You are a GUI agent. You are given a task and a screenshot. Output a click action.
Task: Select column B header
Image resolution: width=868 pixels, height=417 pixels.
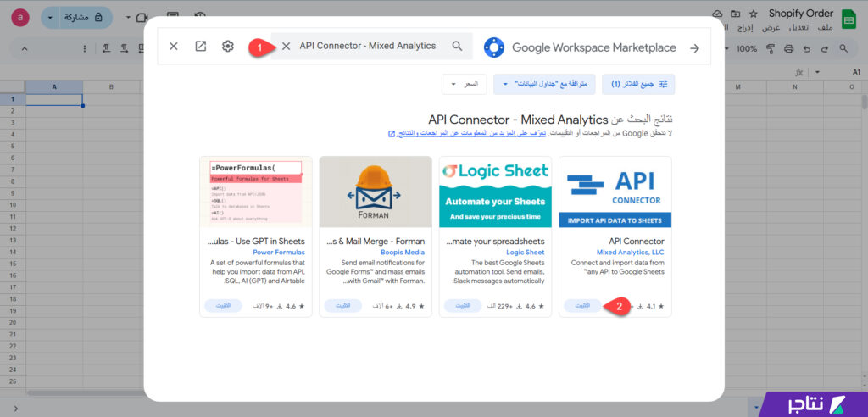click(111, 87)
